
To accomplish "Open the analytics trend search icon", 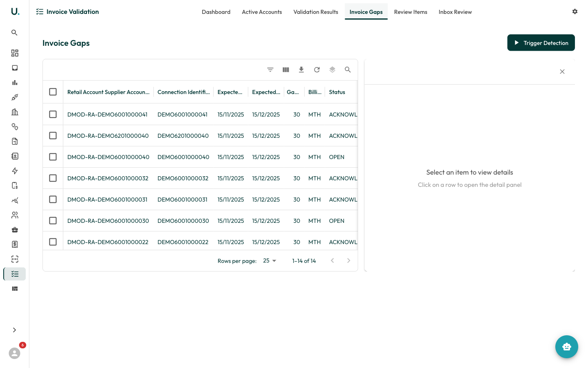I will [15, 200].
